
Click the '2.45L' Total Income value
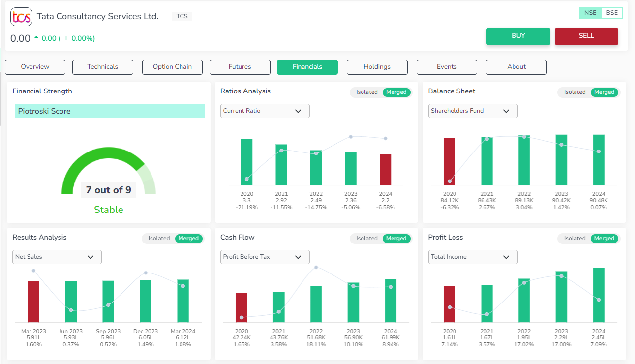point(599,338)
